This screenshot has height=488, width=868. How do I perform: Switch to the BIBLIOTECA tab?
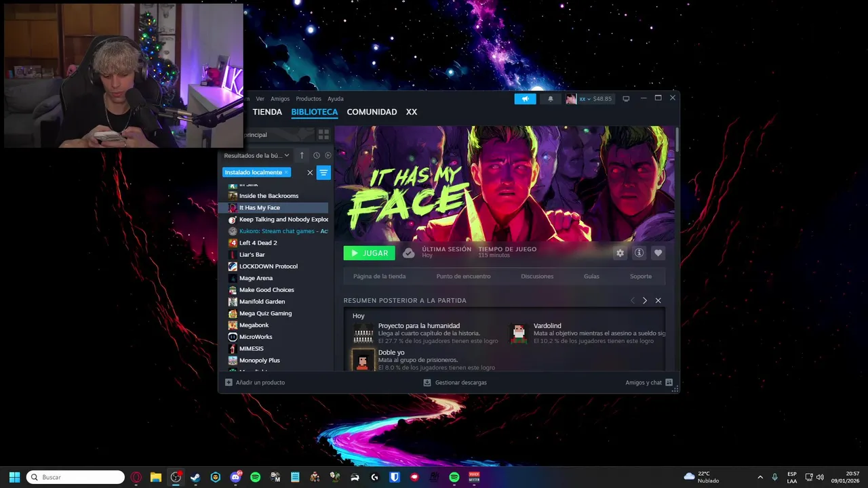pyautogui.click(x=315, y=112)
